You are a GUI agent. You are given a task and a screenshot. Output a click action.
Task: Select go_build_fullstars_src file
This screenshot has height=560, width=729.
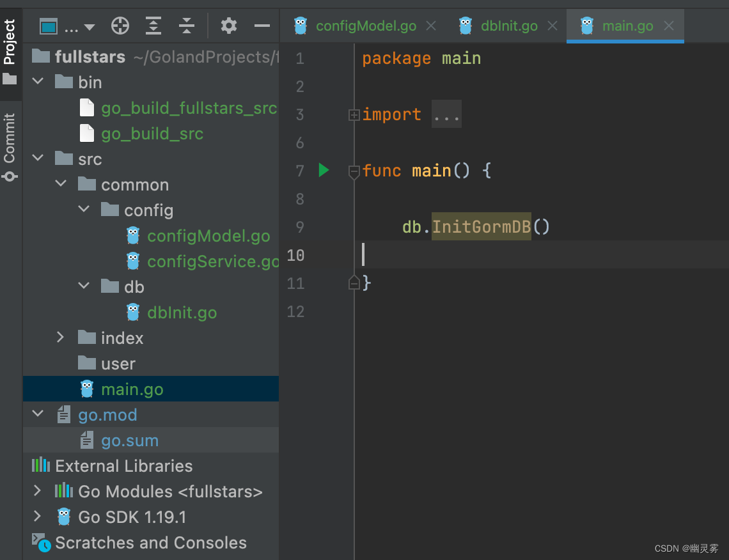[151, 108]
